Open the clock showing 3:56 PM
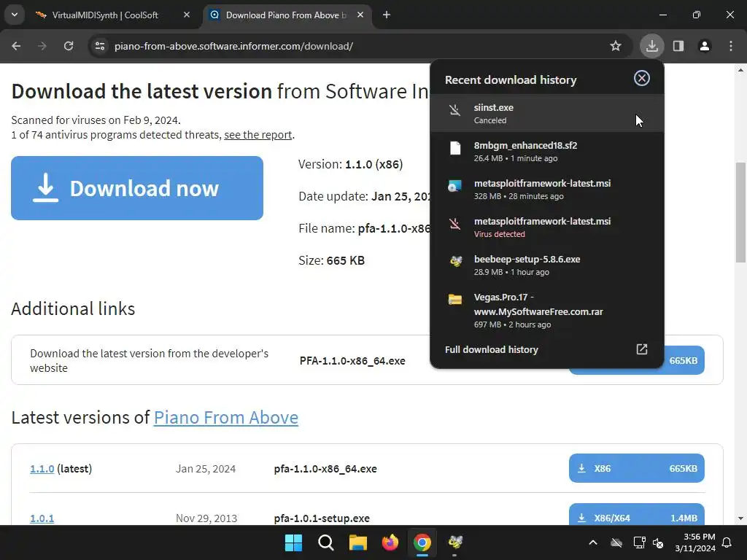Image resolution: width=747 pixels, height=560 pixels. coord(695,542)
